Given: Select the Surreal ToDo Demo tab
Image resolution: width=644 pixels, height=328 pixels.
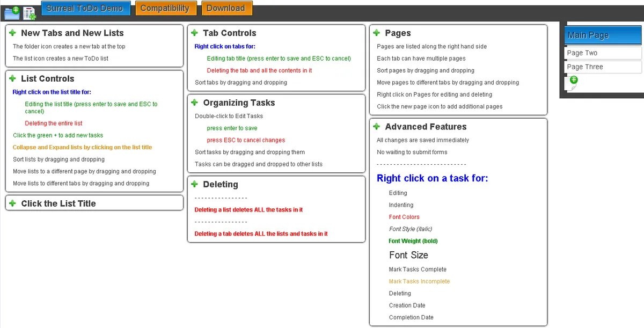Looking at the screenshot, I should click(85, 8).
